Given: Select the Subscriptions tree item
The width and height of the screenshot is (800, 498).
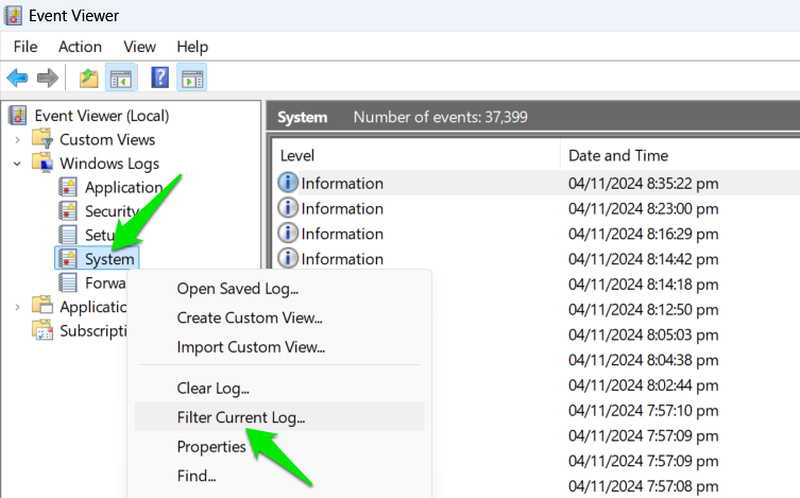Looking at the screenshot, I should (93, 331).
